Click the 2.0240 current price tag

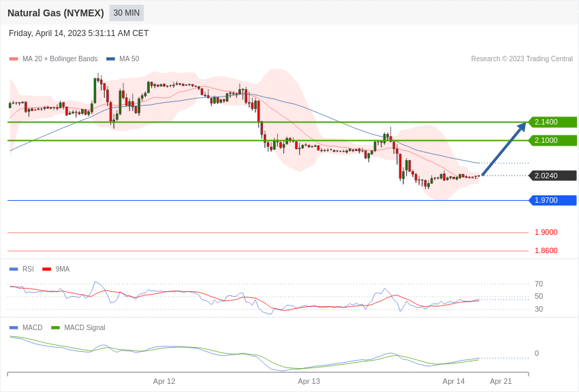tap(553, 176)
